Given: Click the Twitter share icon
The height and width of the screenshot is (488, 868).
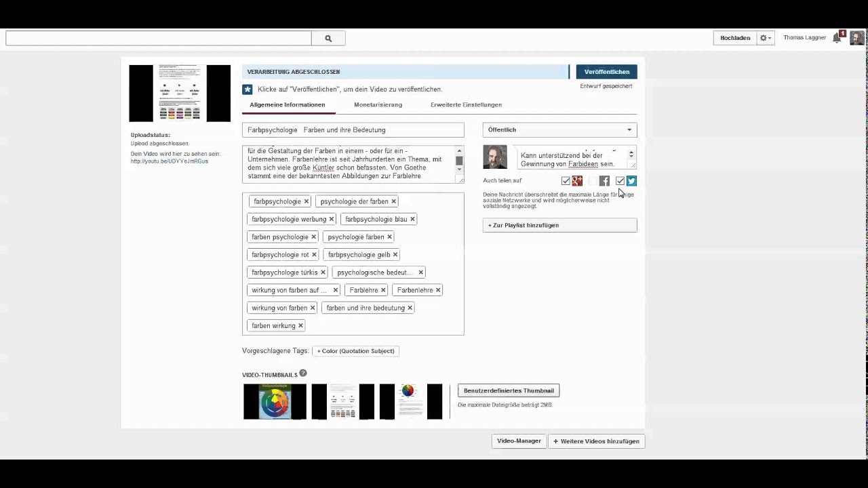Looking at the screenshot, I should 631,181.
